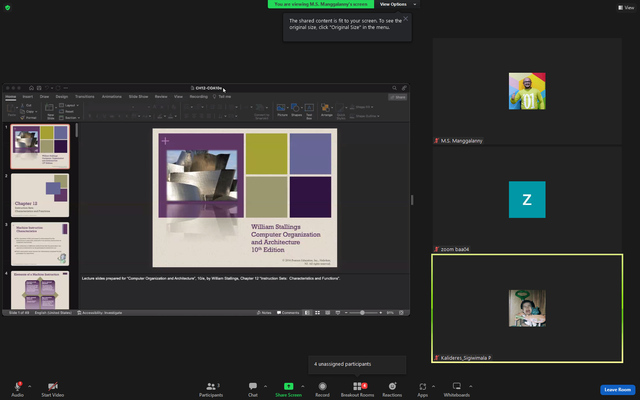Click M.S. Manggalanny participant video tile

point(527,91)
